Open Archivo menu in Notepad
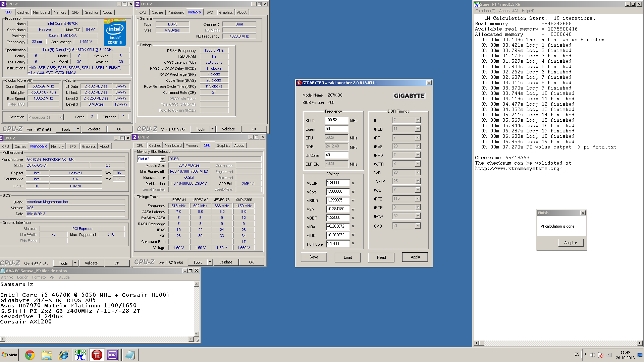The image size is (644, 362). tap(7, 277)
